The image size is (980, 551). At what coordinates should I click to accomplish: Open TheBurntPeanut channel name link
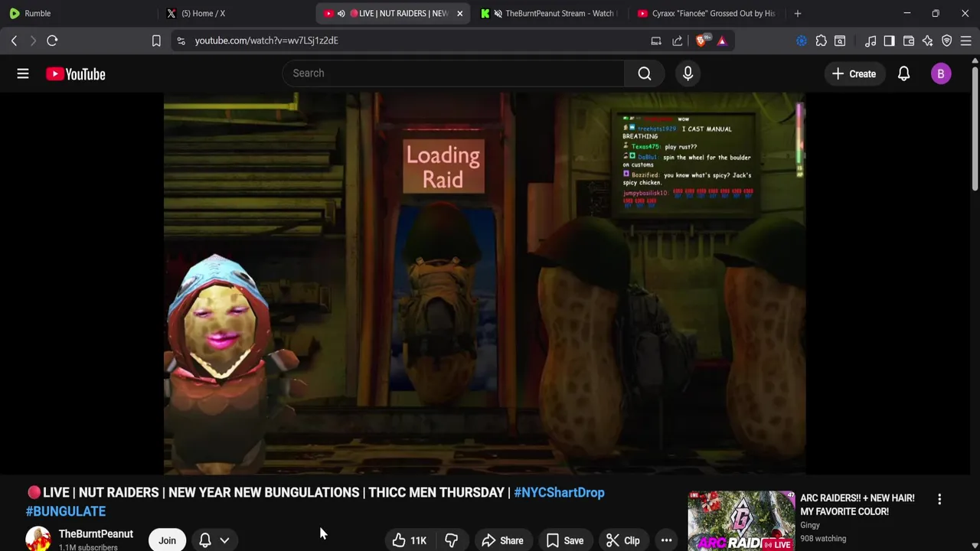point(96,534)
